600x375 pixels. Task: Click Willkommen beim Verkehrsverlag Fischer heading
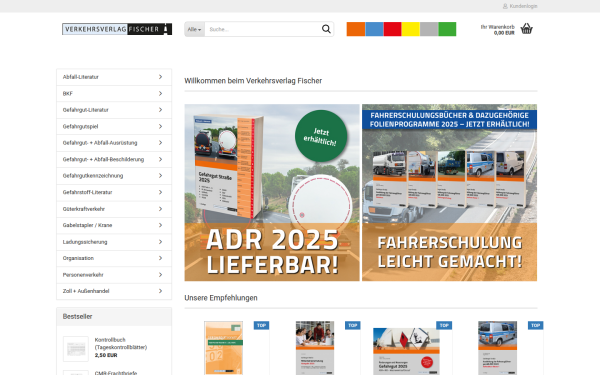click(x=253, y=81)
